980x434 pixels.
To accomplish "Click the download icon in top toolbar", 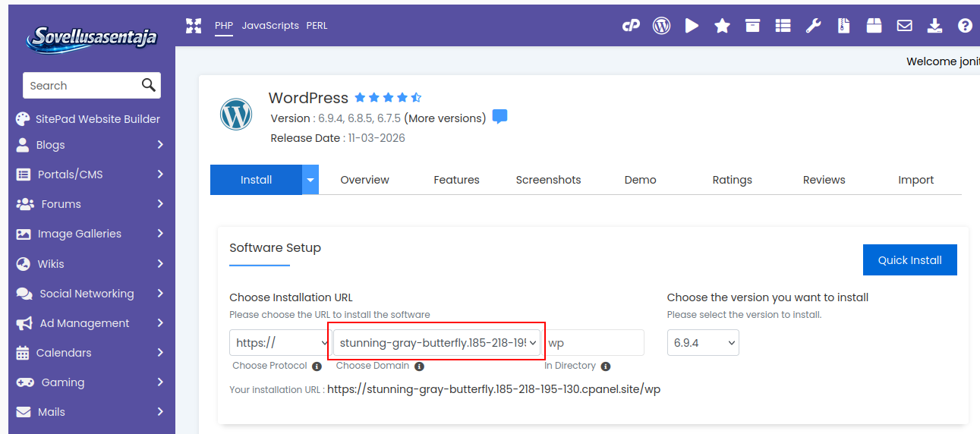I will (x=934, y=26).
